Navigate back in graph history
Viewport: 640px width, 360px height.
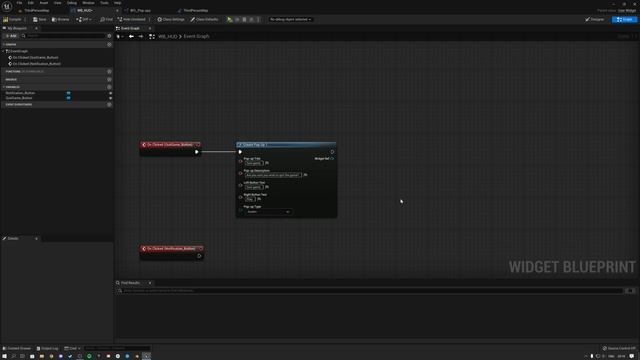point(131,36)
